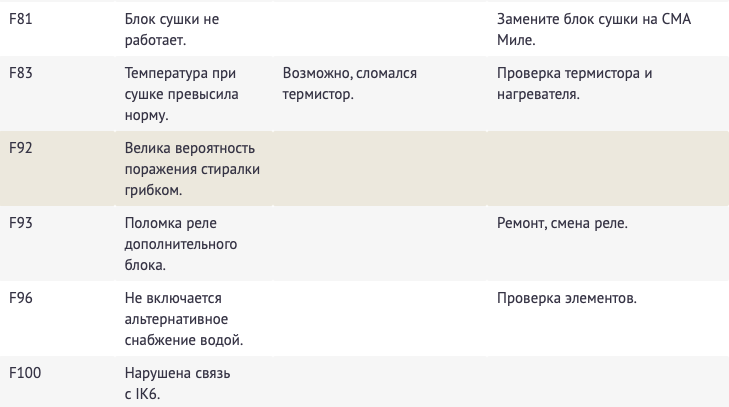Click 'Не включается альтернативное снабжение водой' cell
This screenshot has width=729, height=407.
(x=184, y=319)
